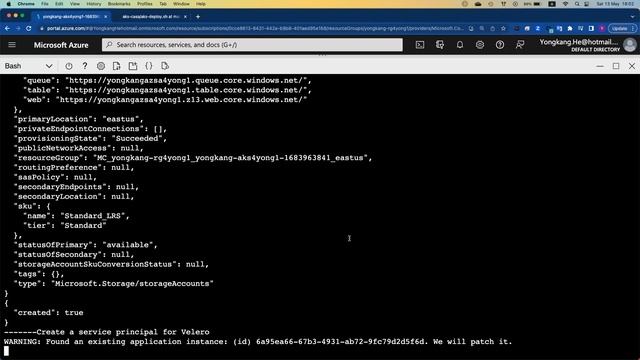Open Cloud Shell from the Azure header
This screenshot has height=360, width=640.
coord(420,45)
